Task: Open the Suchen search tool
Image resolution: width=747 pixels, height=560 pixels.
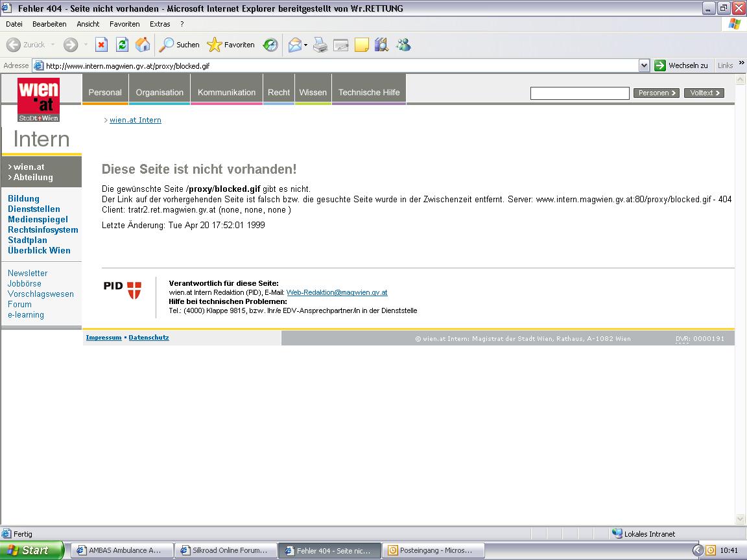Action: 180,45
